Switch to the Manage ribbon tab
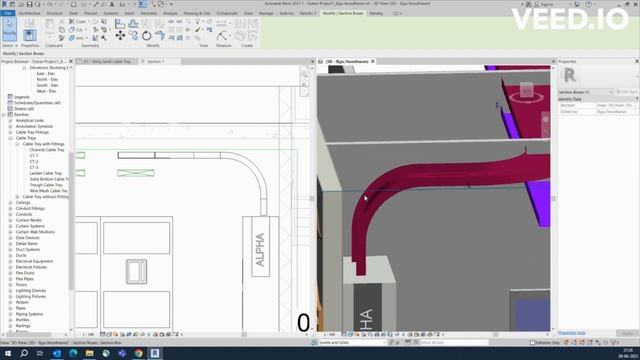Screen dimensions: 640x360 (x=266, y=13)
